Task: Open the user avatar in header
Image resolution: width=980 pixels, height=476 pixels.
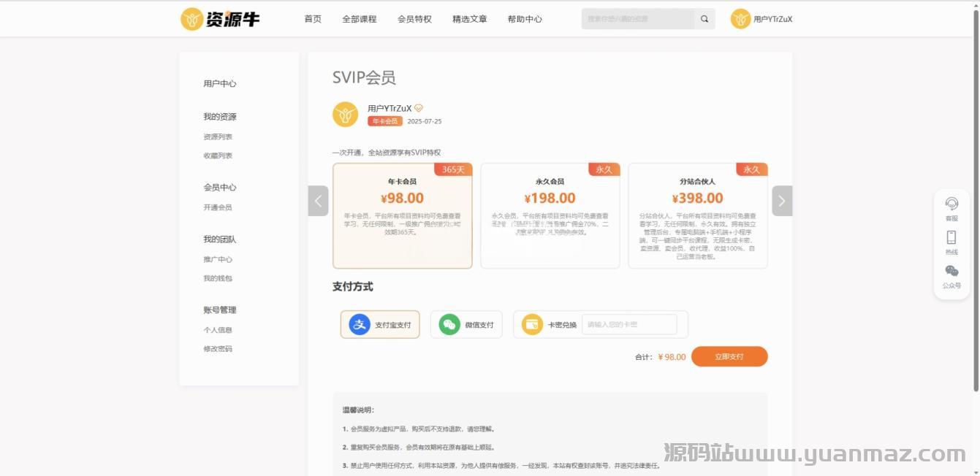Action: [x=740, y=19]
